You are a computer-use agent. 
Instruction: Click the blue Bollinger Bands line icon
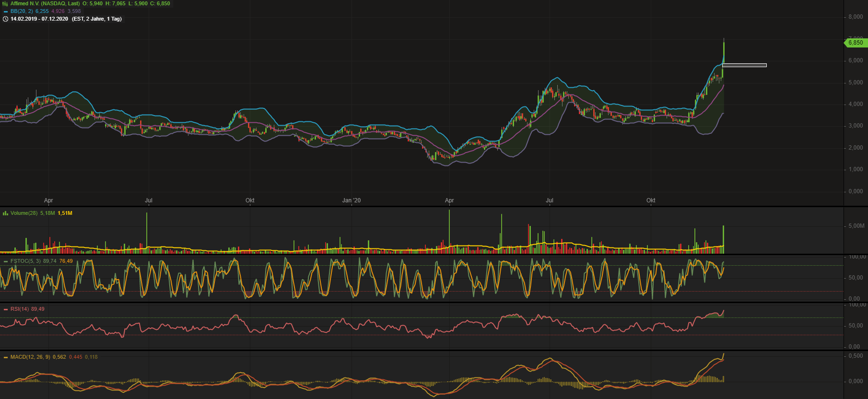point(5,12)
